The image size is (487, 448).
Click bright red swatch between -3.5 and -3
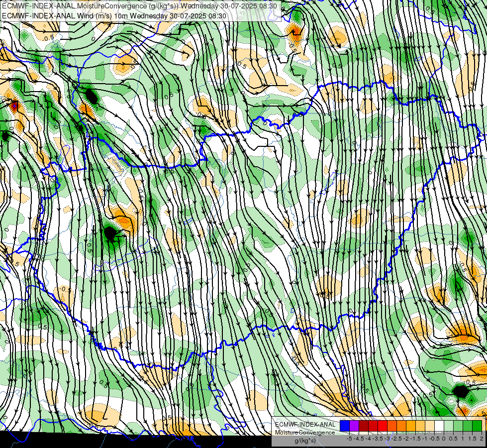click(383, 426)
